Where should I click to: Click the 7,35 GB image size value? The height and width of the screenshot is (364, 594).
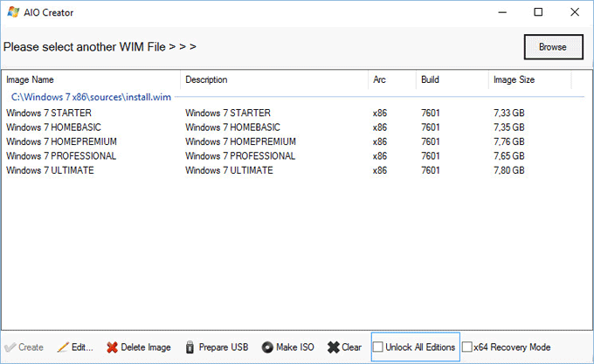509,127
